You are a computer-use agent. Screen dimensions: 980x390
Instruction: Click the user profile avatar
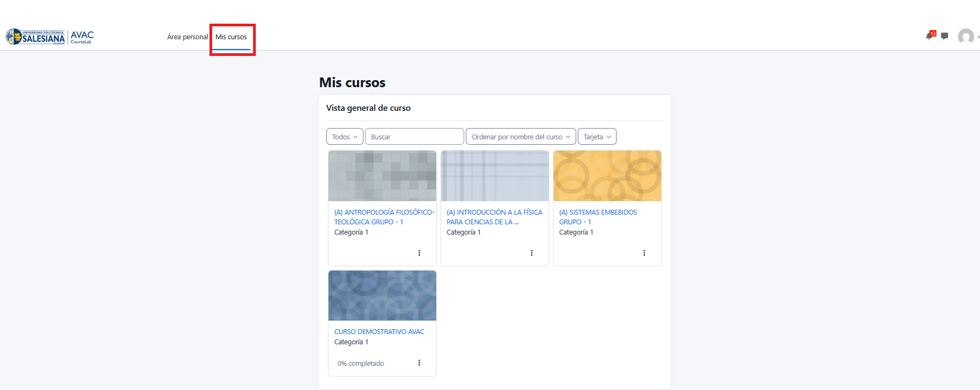pos(965,36)
